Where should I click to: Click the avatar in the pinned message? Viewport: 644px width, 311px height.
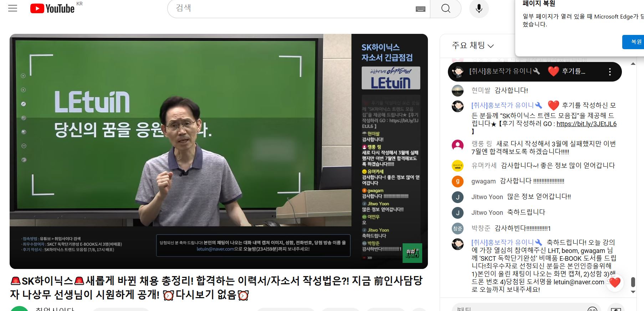tap(458, 72)
